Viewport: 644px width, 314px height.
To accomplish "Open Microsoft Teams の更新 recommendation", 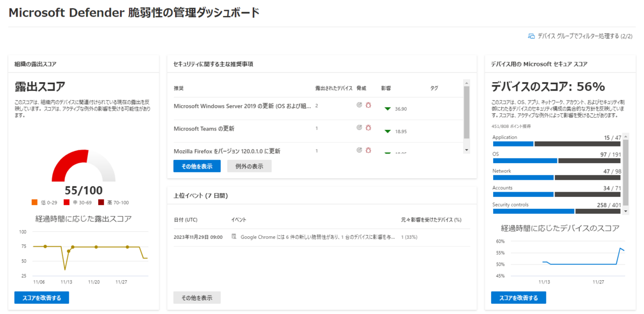I will (204, 128).
